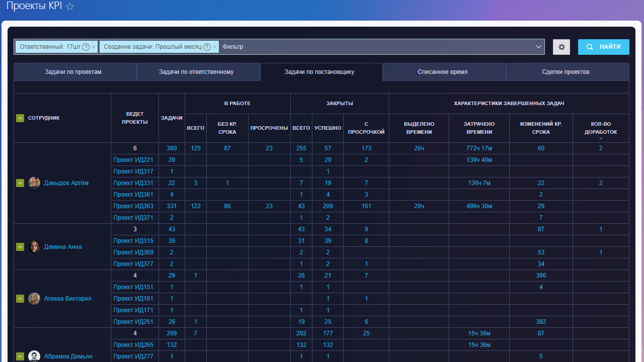Switch to Задачи по проектам tab
This screenshot has height=362, width=644.
coord(73,72)
